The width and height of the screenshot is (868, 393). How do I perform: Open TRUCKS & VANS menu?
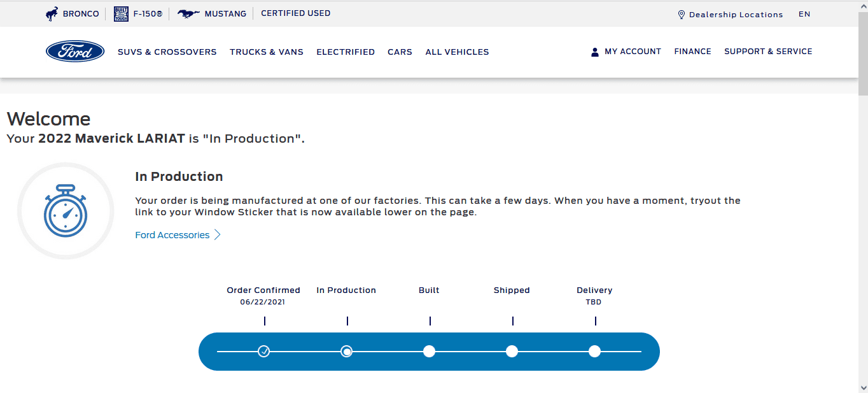coord(267,52)
